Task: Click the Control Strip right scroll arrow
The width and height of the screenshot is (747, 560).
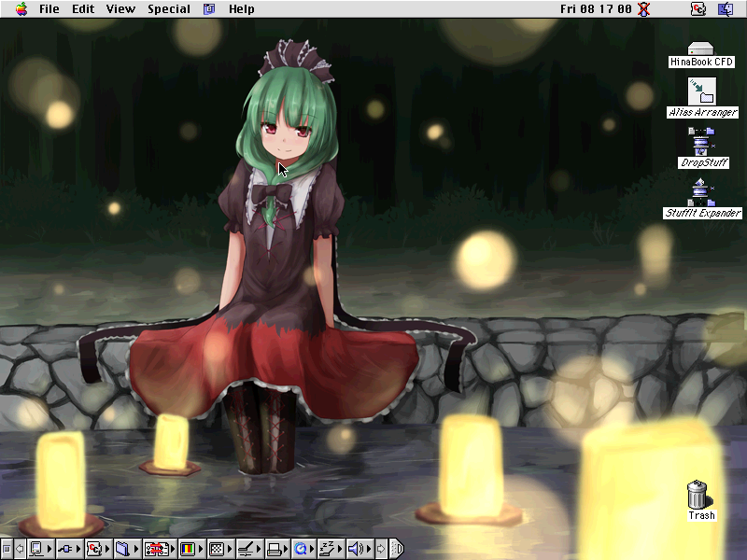Action: 381,549
